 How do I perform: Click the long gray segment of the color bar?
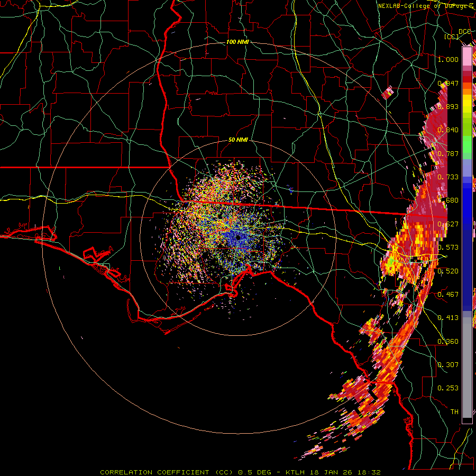point(467,368)
